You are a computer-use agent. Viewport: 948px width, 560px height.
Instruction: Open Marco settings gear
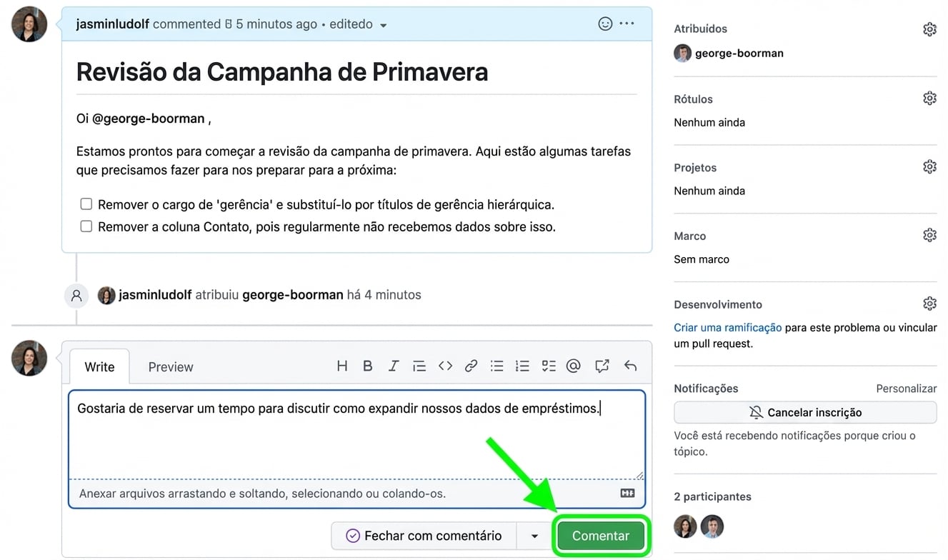click(929, 235)
